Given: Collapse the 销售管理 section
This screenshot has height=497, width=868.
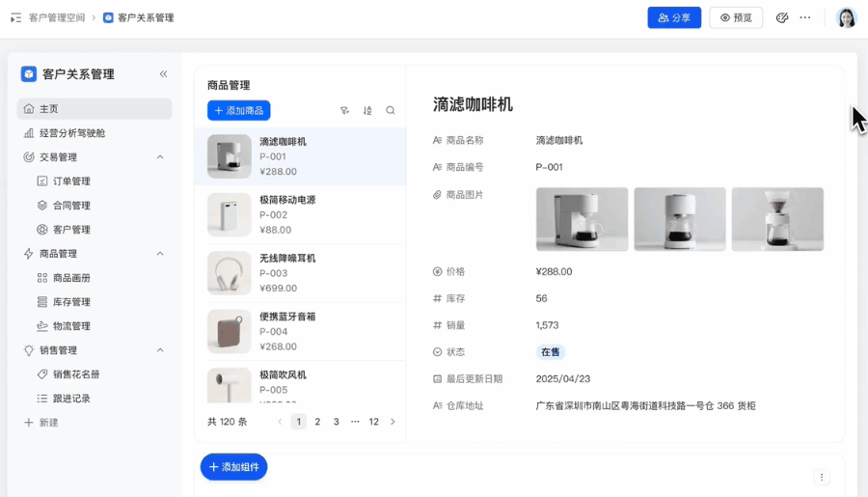Looking at the screenshot, I should pos(160,350).
